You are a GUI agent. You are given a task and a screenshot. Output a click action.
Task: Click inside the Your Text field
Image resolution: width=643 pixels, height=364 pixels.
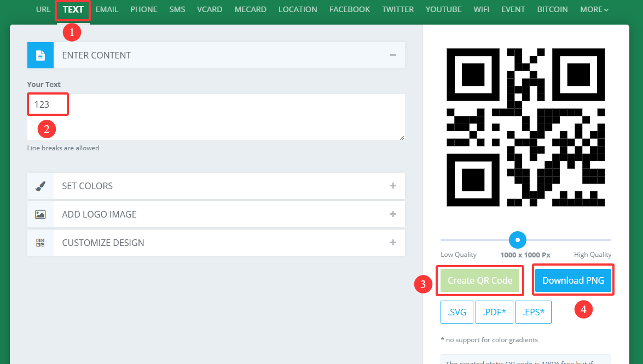[x=216, y=118]
